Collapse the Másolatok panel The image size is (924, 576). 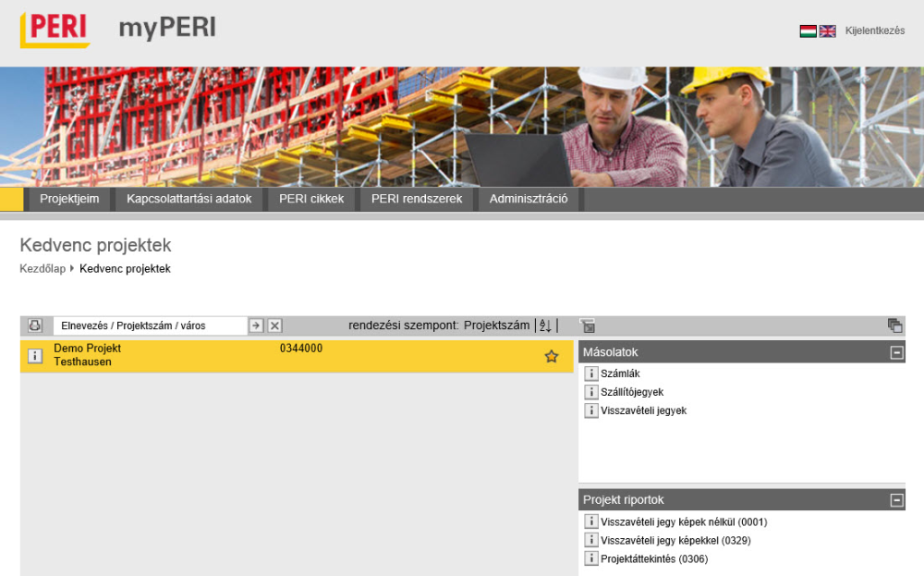[x=895, y=352]
